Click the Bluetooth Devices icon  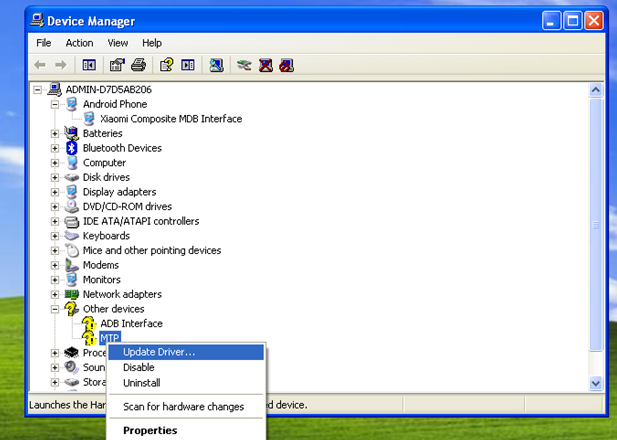(72, 148)
